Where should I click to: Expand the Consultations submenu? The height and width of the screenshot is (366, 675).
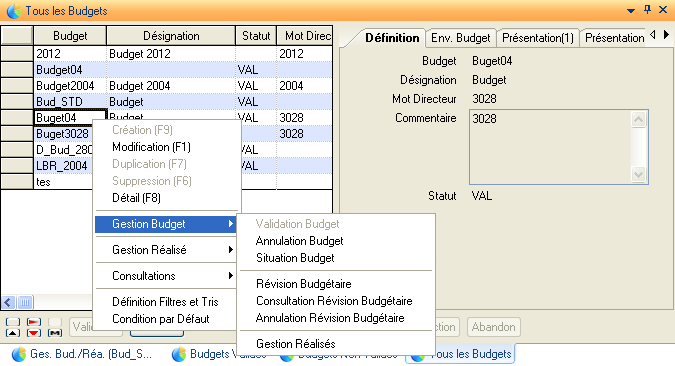(x=165, y=276)
